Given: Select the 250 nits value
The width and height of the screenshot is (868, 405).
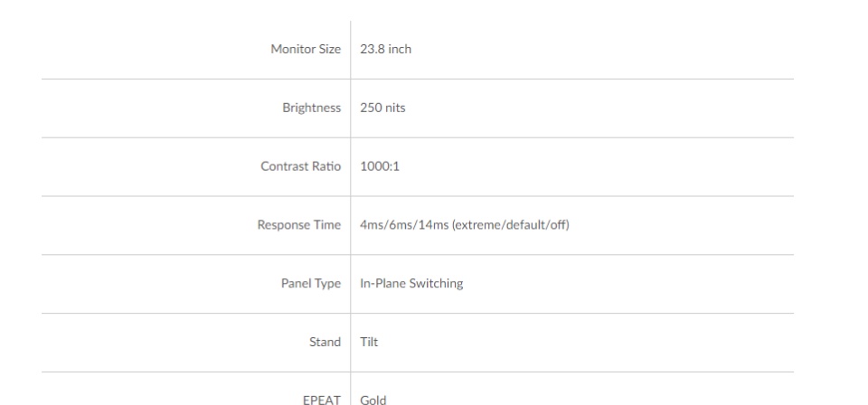Looking at the screenshot, I should point(382,108).
